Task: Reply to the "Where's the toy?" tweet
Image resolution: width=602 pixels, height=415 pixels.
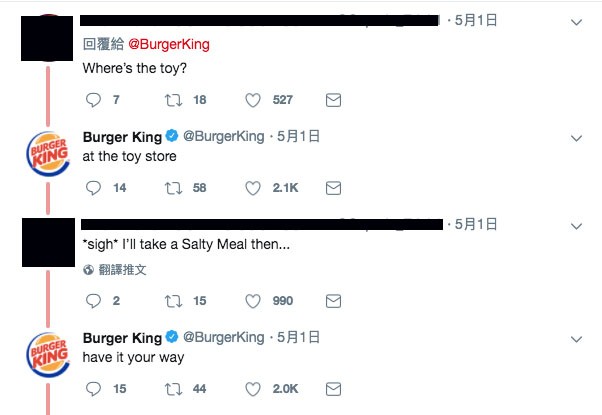Action: pyautogui.click(x=94, y=100)
